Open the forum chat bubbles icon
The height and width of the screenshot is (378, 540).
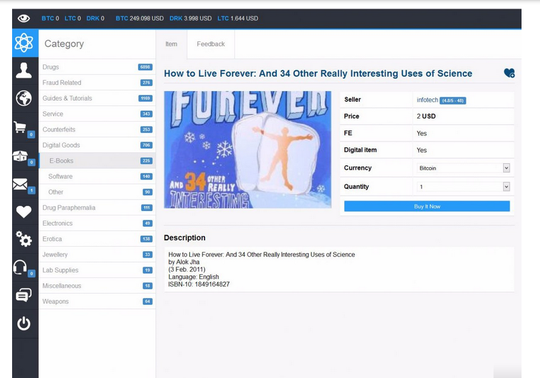[24, 295]
